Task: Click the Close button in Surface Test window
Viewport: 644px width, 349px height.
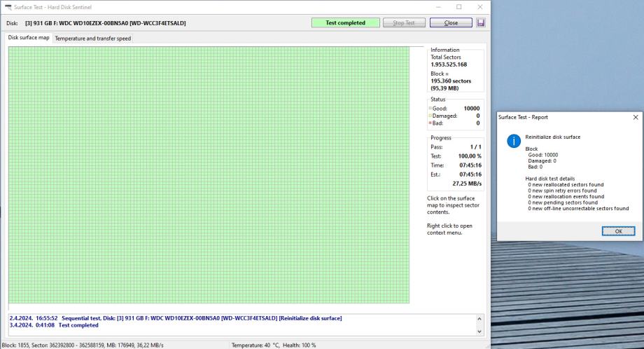Action: [x=451, y=22]
